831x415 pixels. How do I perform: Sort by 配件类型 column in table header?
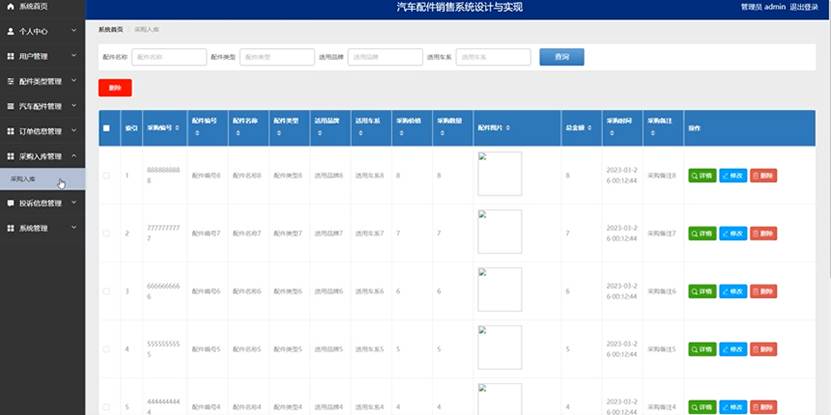[279, 134]
